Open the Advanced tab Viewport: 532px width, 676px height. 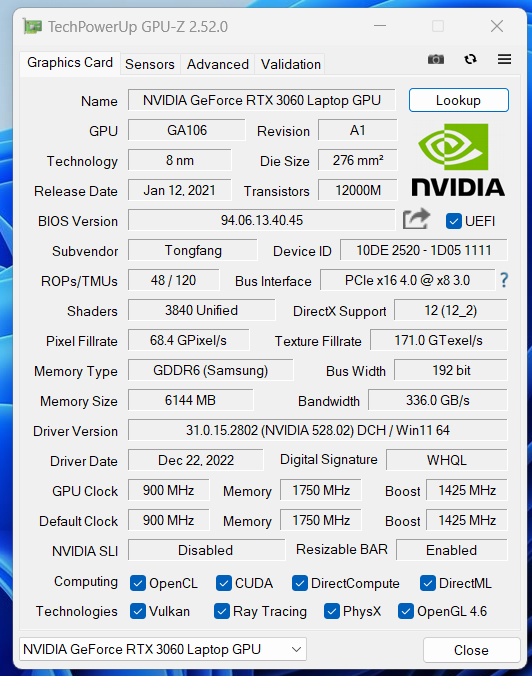218,64
